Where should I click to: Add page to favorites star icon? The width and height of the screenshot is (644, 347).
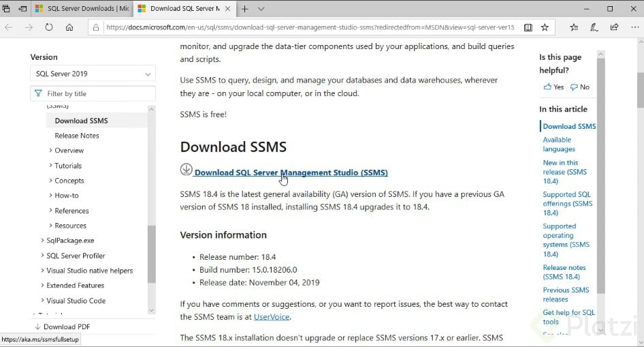(x=545, y=27)
